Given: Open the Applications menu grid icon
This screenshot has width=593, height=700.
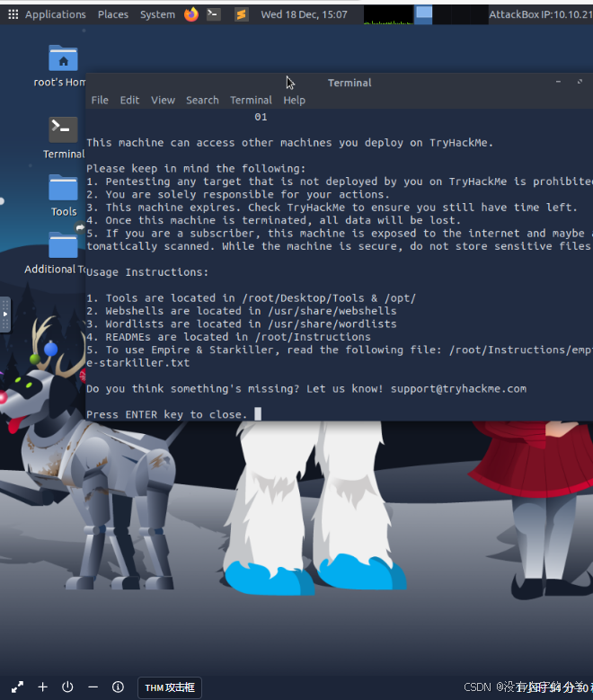Looking at the screenshot, I should click(x=13, y=14).
